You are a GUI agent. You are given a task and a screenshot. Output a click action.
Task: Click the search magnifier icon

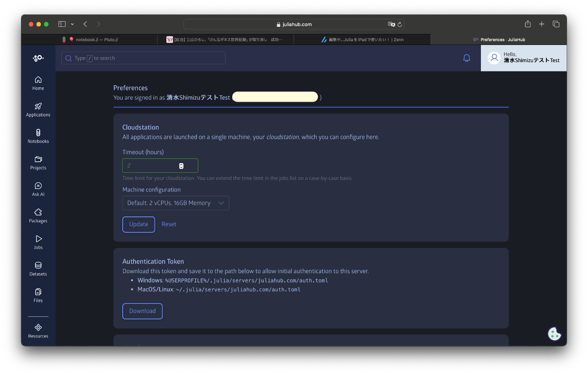coord(68,58)
